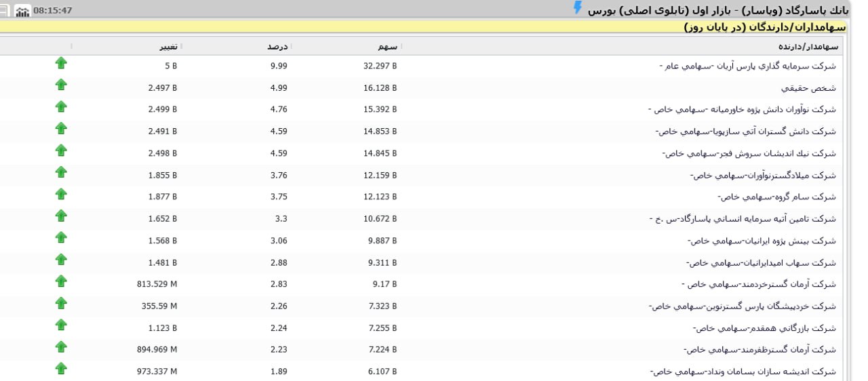
Task: Click the green arrow for بینش پژوه ایرانیان
Action: (61, 237)
